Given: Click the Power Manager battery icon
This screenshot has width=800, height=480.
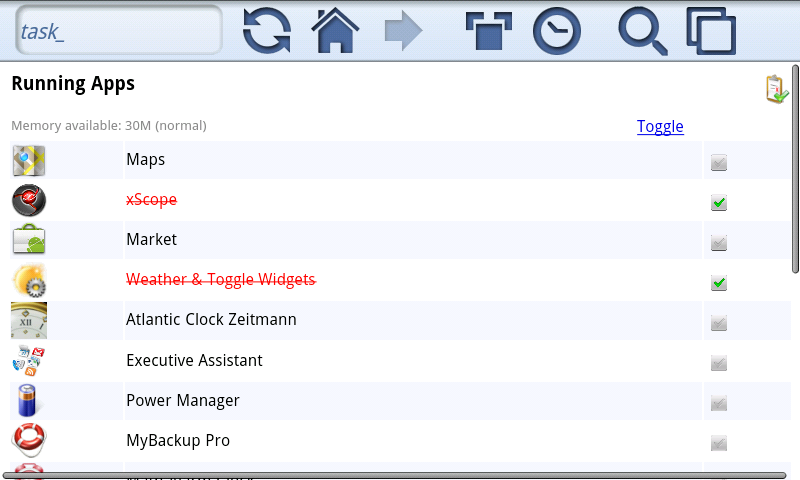Looking at the screenshot, I should tap(29, 400).
